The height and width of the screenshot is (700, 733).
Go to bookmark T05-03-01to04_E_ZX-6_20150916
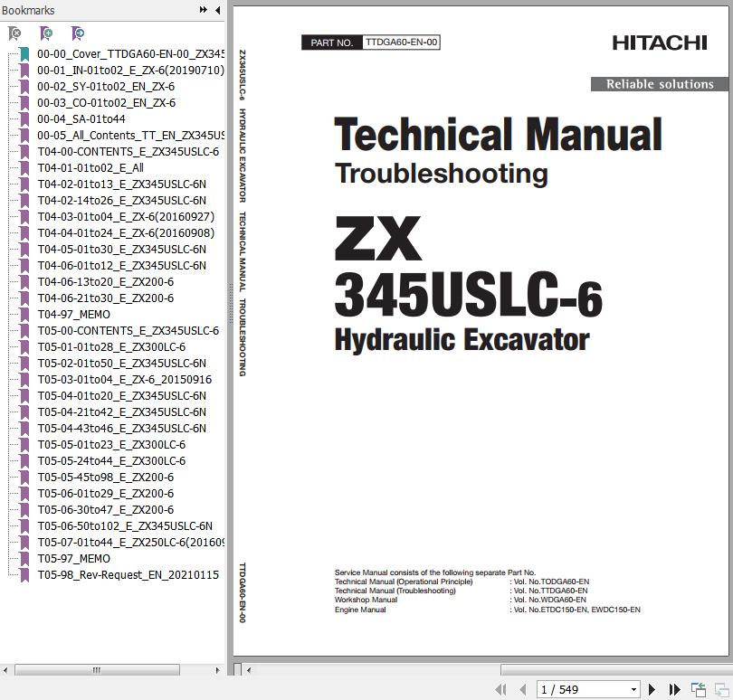(x=124, y=380)
